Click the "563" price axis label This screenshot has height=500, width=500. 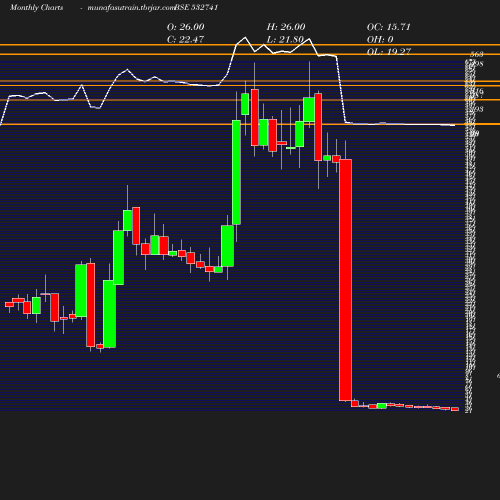[x=477, y=54]
